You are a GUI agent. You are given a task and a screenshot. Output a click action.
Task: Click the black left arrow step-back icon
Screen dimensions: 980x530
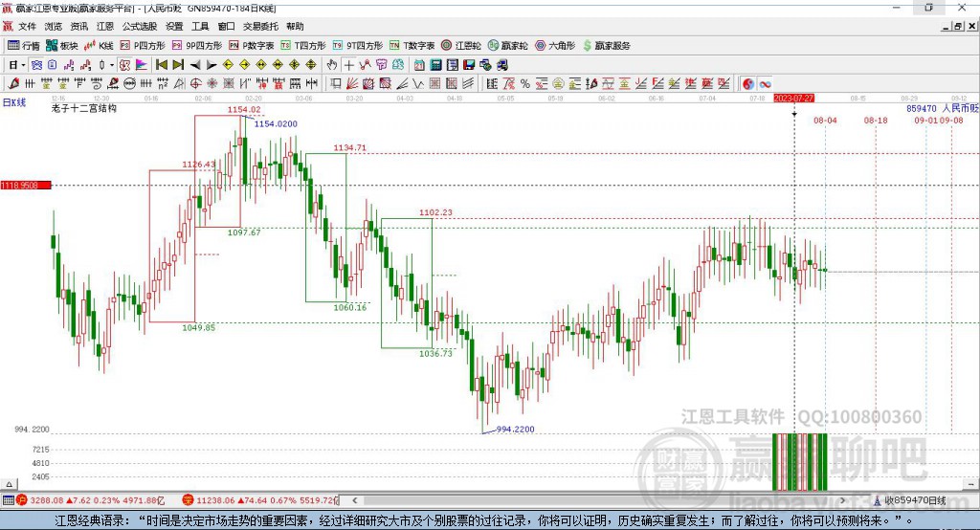[195, 65]
